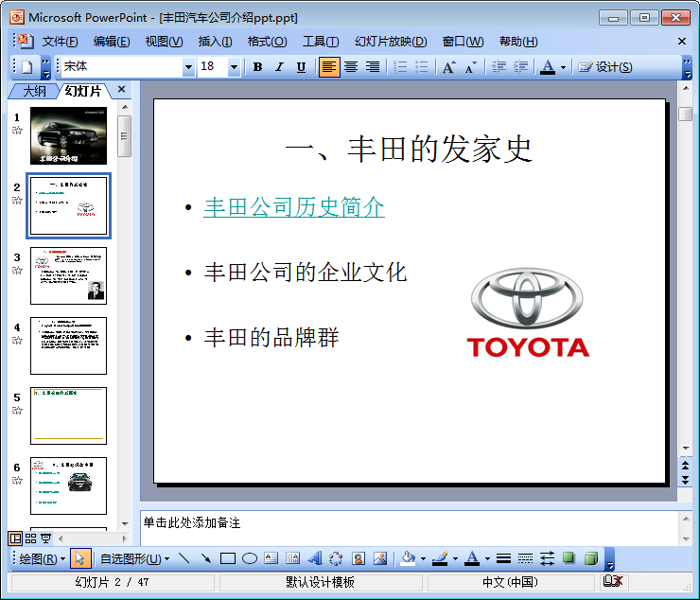Insert Clip Art

point(358,558)
